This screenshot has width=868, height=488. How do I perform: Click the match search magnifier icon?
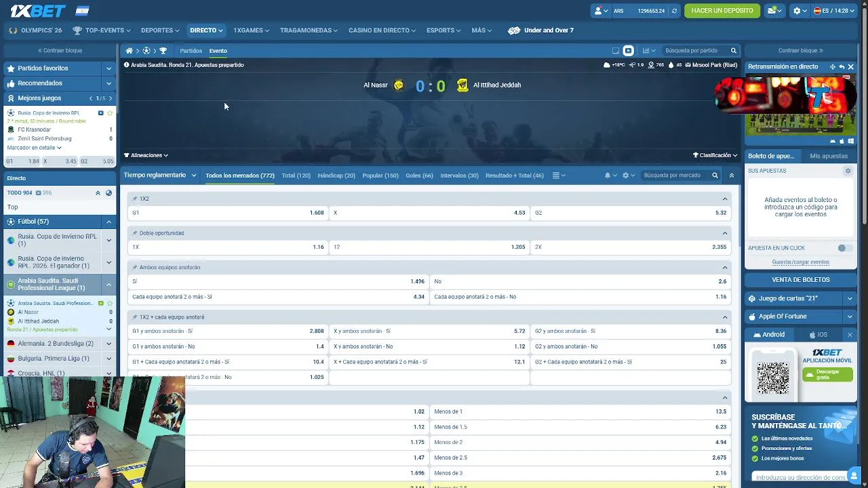(733, 51)
